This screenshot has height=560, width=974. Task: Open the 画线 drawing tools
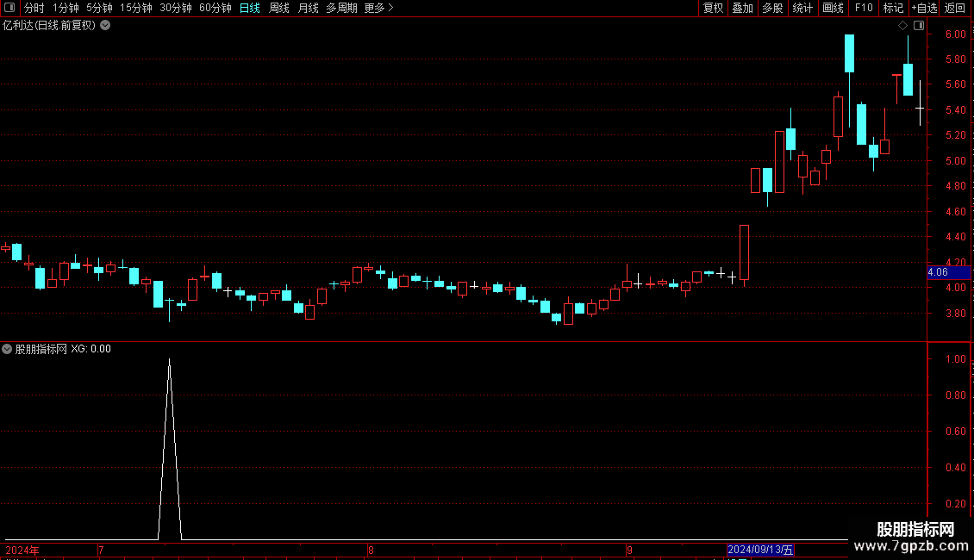833,8
